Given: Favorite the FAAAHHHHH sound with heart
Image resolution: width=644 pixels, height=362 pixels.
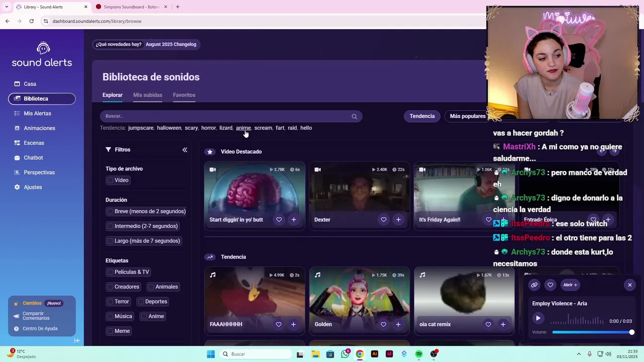Looking at the screenshot, I should [279, 324].
